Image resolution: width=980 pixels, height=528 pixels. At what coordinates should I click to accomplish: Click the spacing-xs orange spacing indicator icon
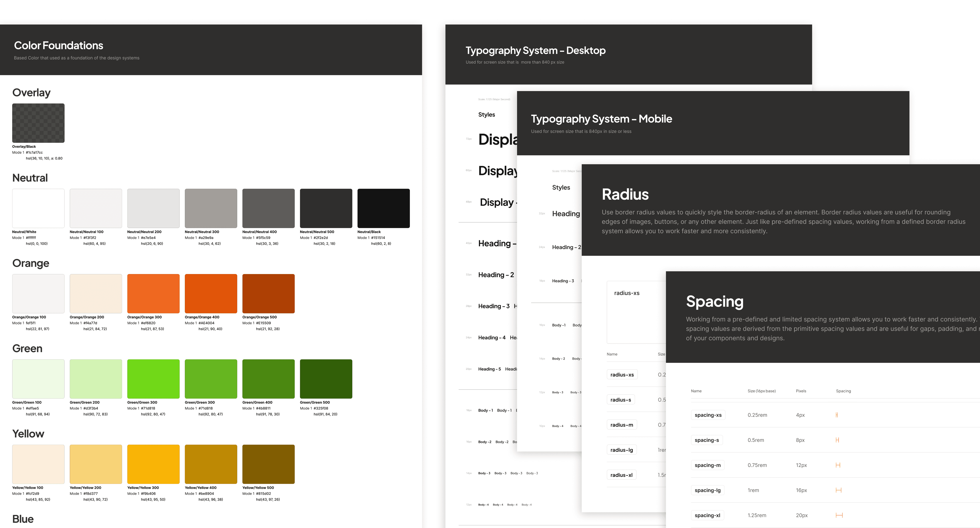coord(837,415)
